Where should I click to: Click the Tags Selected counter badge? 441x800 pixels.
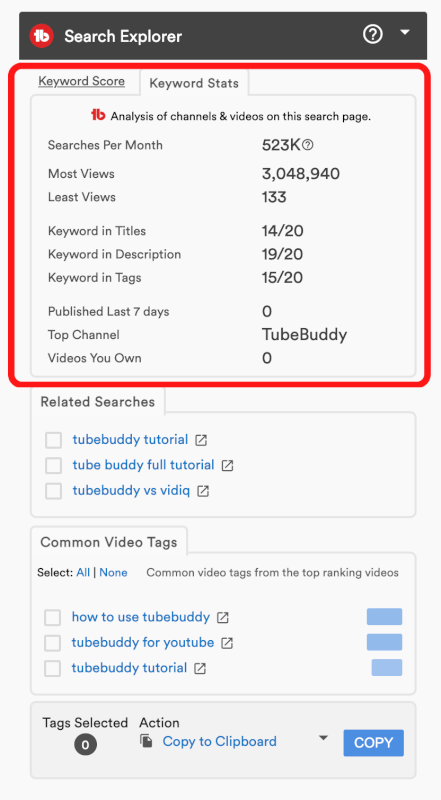click(85, 745)
